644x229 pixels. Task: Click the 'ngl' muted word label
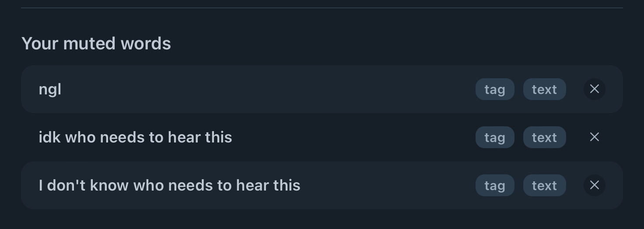tap(50, 90)
